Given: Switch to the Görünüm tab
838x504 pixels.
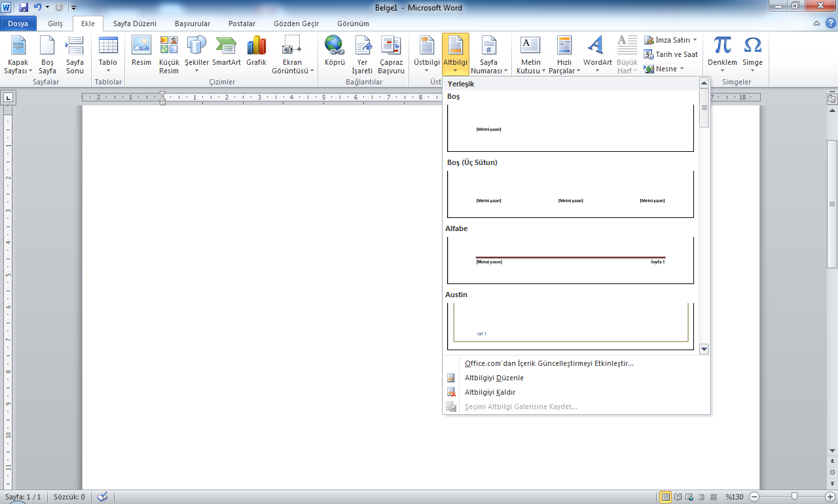Looking at the screenshot, I should pyautogui.click(x=353, y=23).
